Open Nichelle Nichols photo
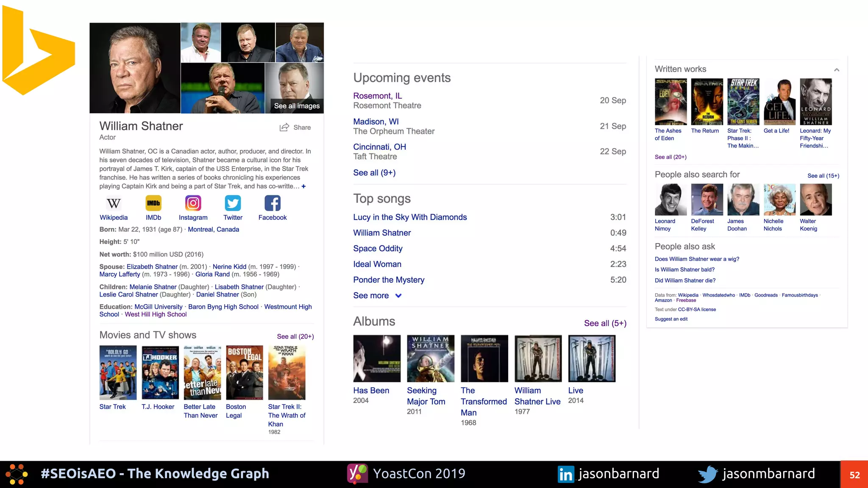Image resolution: width=868 pixels, height=488 pixels. click(780, 200)
